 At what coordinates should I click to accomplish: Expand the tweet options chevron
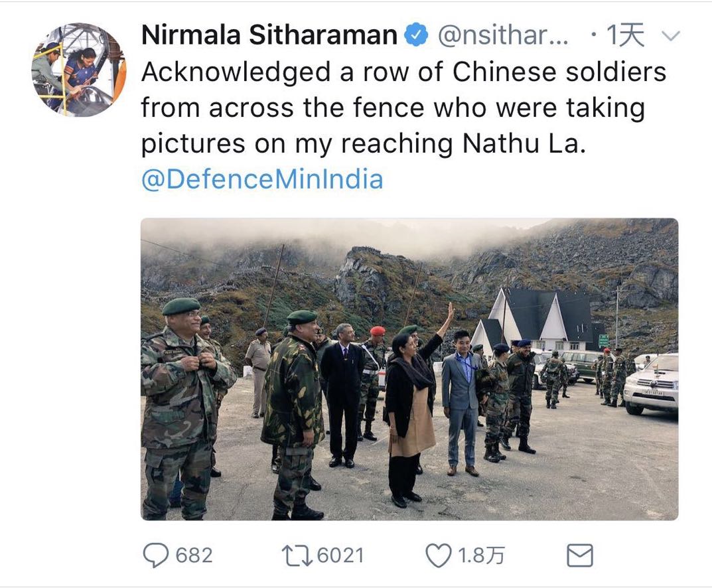click(x=672, y=37)
